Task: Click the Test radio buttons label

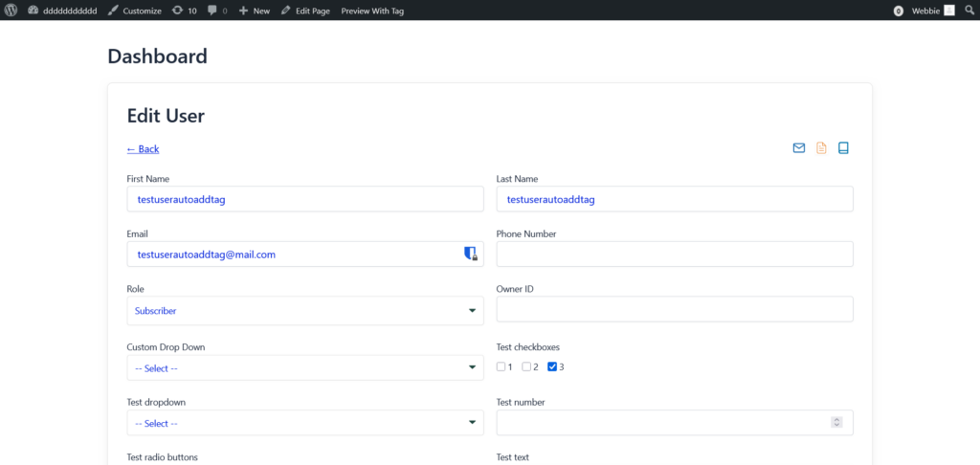Action: (163, 457)
